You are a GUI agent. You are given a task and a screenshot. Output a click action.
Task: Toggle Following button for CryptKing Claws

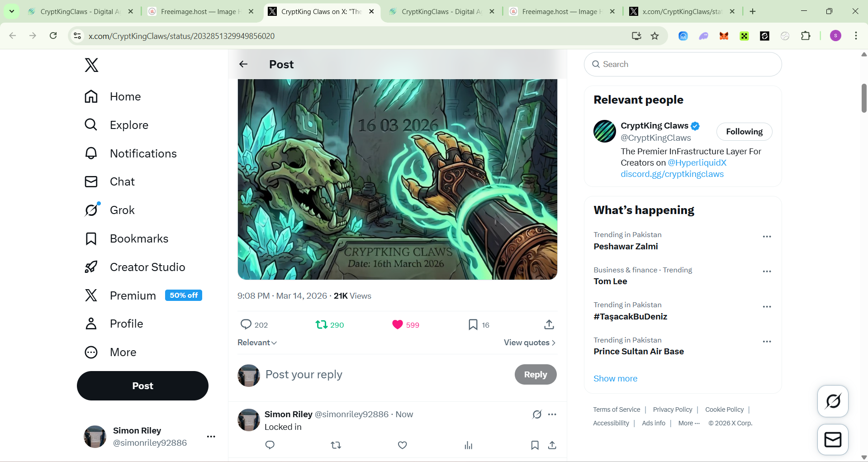tap(744, 132)
